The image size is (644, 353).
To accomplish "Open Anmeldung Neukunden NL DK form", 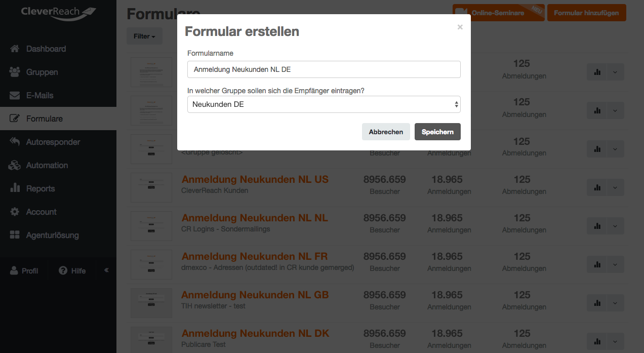I will pos(255,333).
